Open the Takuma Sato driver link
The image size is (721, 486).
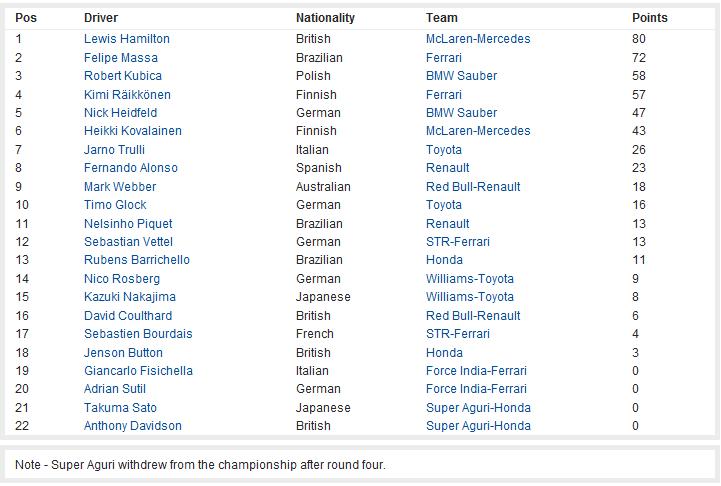pyautogui.click(x=120, y=407)
